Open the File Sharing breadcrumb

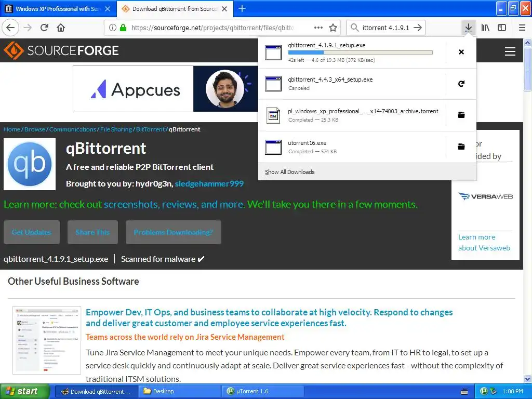click(x=116, y=129)
